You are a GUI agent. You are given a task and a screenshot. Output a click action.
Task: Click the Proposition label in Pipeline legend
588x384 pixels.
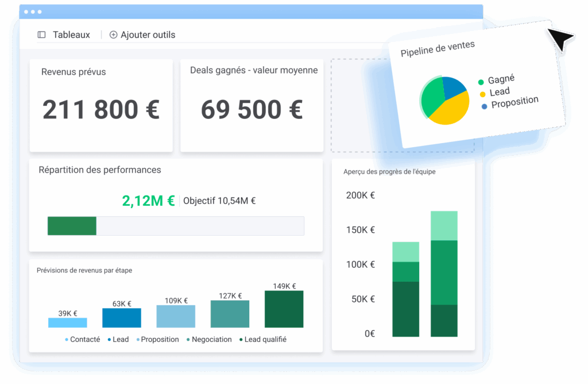(x=515, y=102)
